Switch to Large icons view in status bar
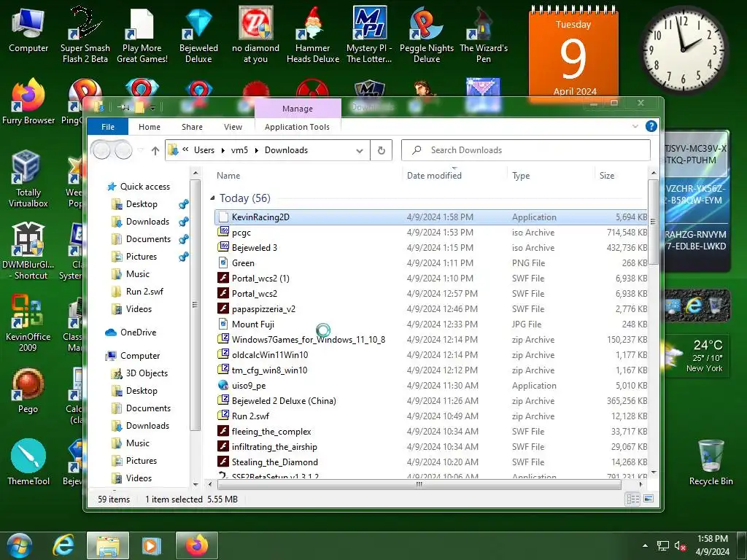This screenshot has width=747, height=560. (649, 499)
